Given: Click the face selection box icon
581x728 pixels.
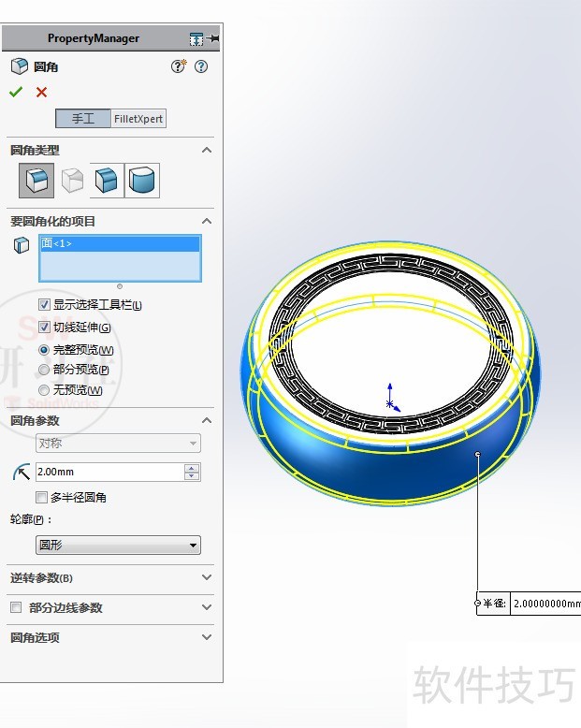Looking at the screenshot, I should [22, 244].
